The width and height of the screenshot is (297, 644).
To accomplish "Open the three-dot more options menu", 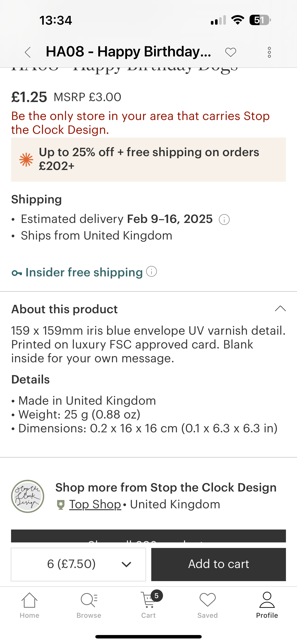I will click(x=269, y=52).
